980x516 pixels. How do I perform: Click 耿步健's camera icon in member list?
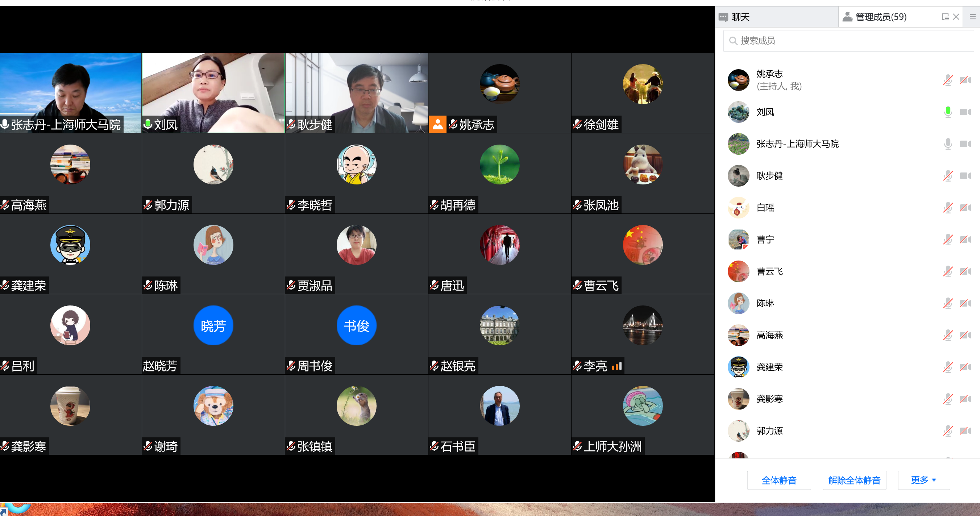pos(965,176)
